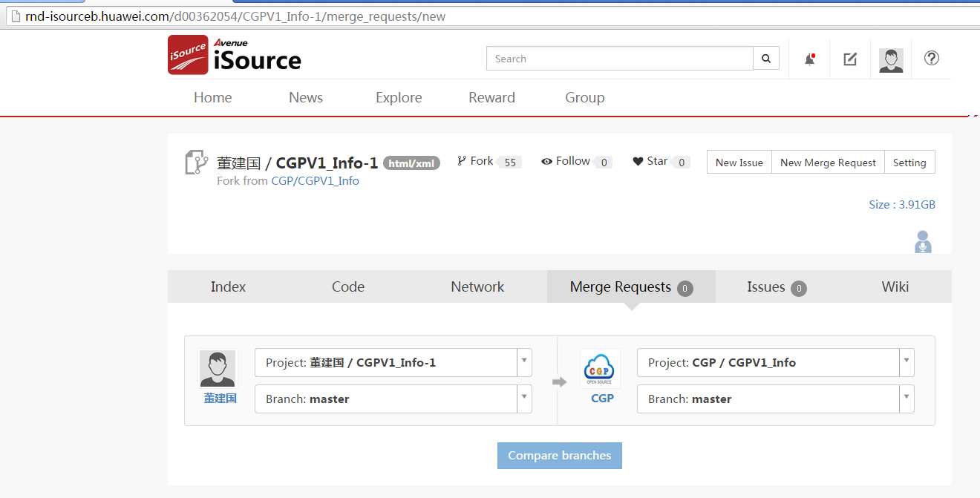Click the source user avatar thumbnail
Viewport: 980px width, 498px height.
(x=218, y=368)
